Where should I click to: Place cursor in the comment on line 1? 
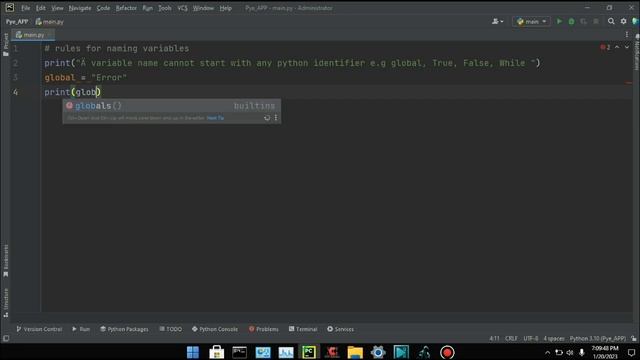[117, 48]
